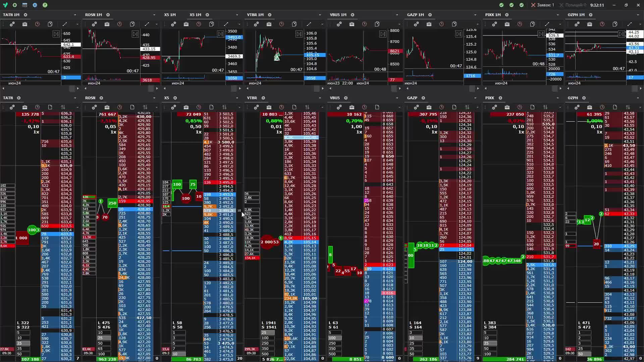Open the ROSN order book header dropdown arrow

click(154, 98)
